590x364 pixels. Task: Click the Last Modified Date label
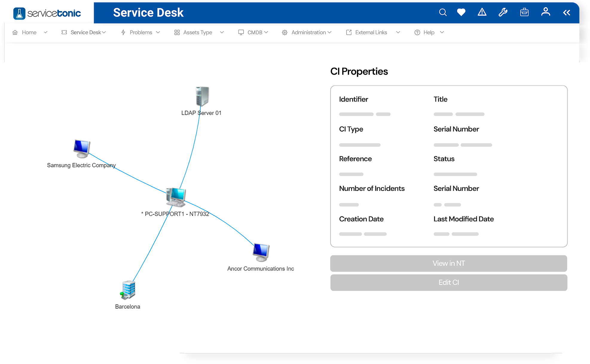point(464,219)
